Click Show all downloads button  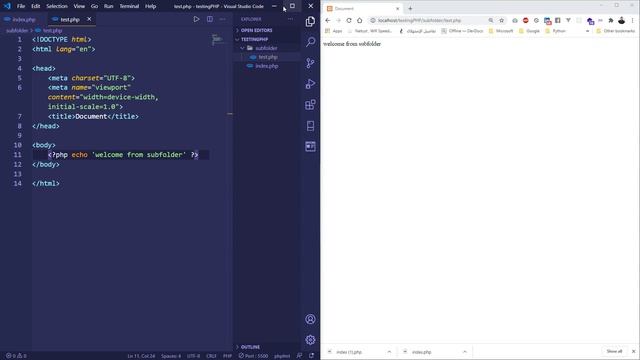614,351
